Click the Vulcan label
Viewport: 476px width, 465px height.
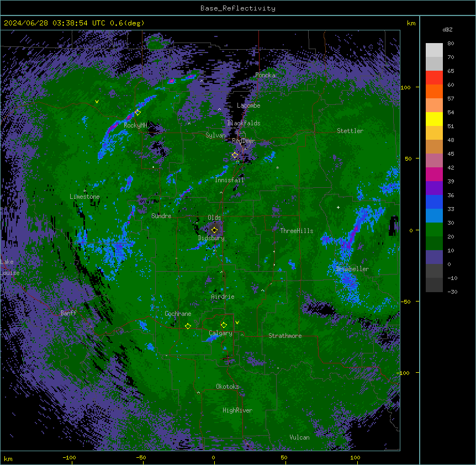point(299,437)
